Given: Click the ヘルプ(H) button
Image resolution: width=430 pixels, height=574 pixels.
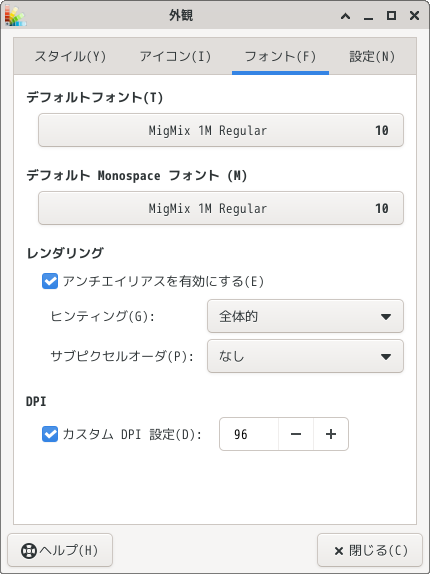Looking at the screenshot, I should coord(60,550).
